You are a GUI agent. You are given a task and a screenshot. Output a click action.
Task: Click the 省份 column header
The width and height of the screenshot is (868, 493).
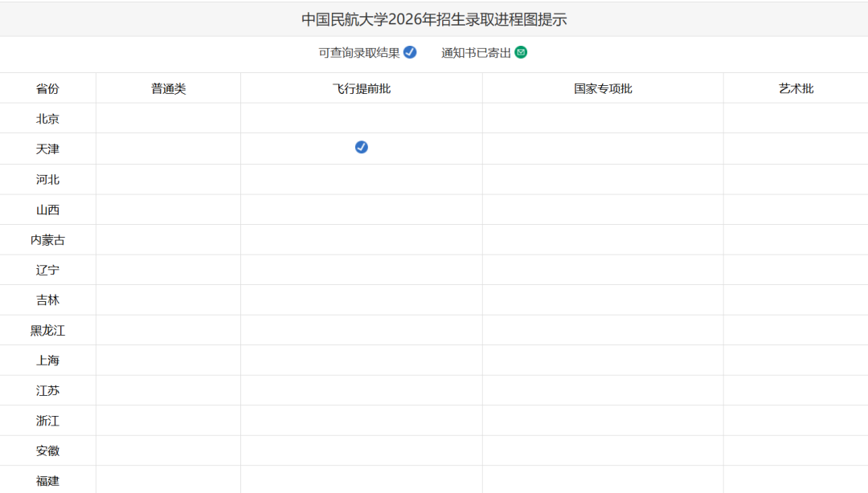47,88
